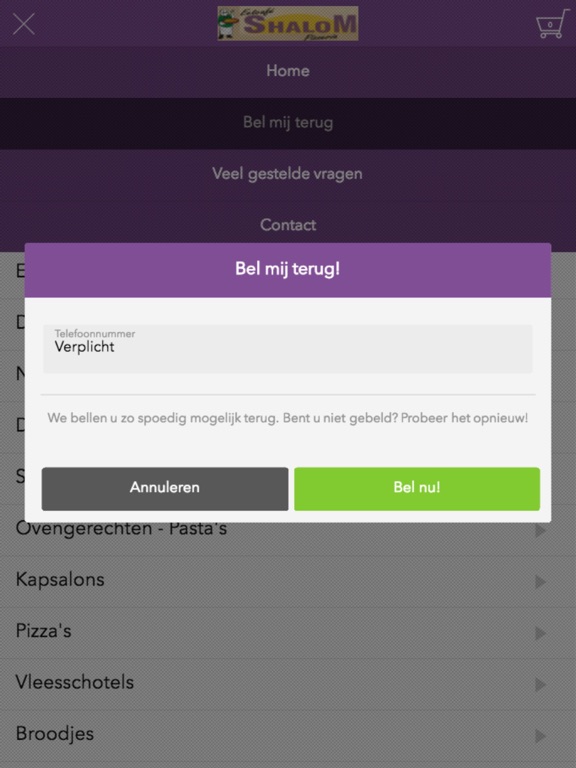Click the Telefoonnummer input field
Viewport: 576px width, 768px height.
coord(288,349)
